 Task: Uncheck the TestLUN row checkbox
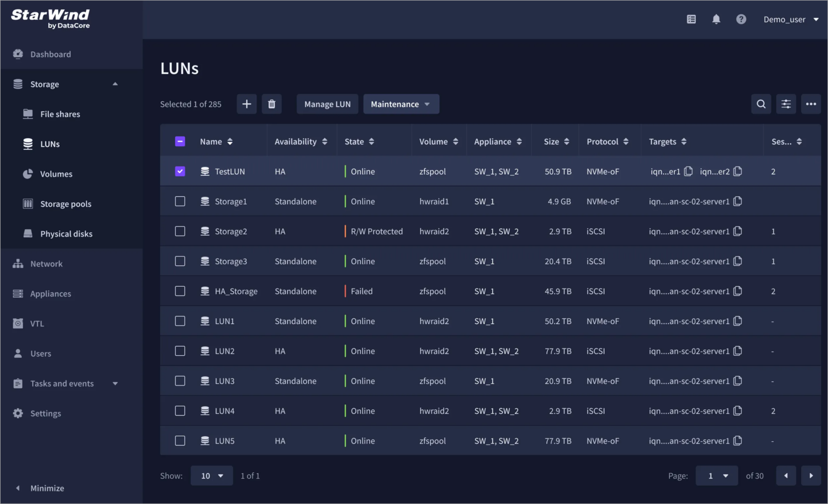tap(180, 171)
